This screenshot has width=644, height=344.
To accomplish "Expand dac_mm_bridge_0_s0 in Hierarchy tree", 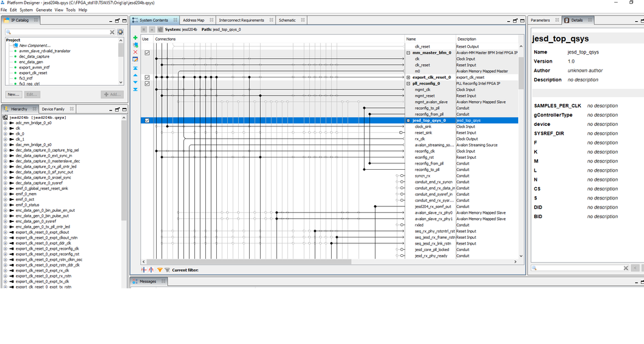I will [5, 145].
